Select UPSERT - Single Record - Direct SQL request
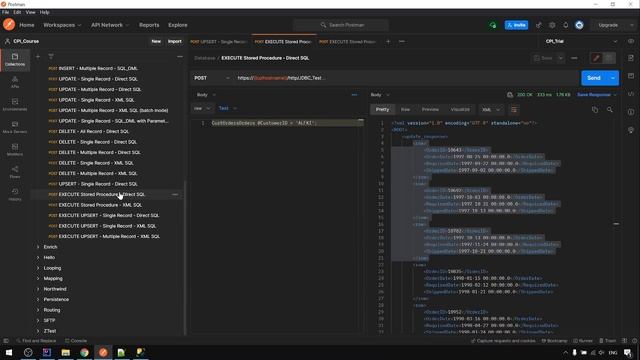 (x=98, y=184)
